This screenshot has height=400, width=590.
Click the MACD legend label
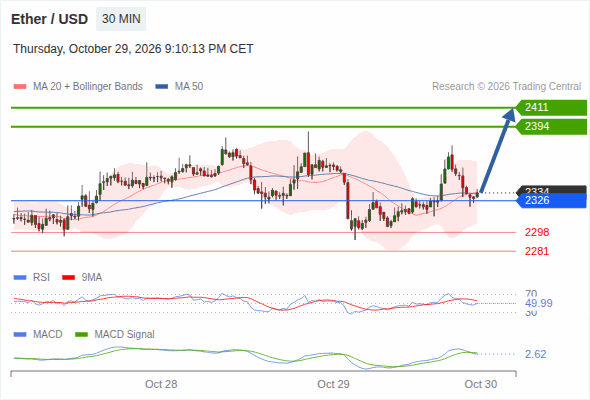point(47,335)
